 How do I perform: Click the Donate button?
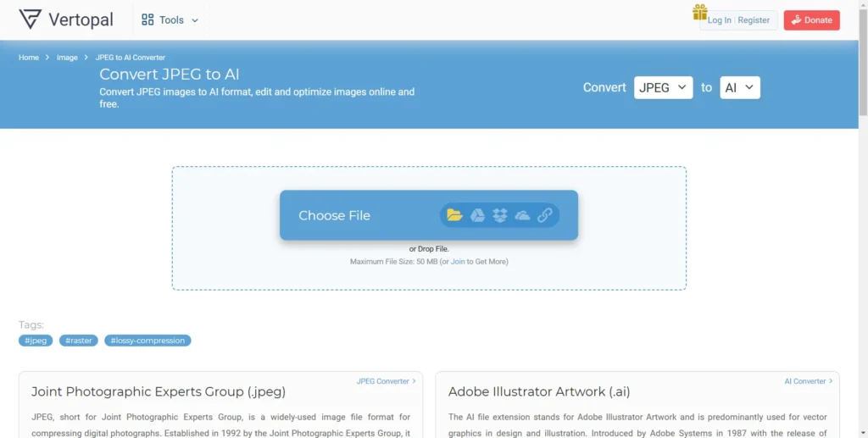(811, 20)
